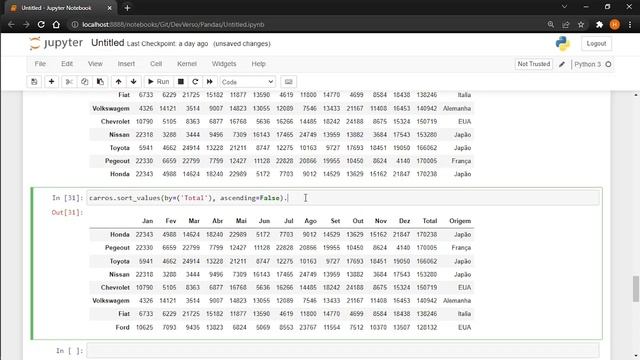
Task: Click the 170238 total in Honda row of Out[31]
Action: coord(427,235)
